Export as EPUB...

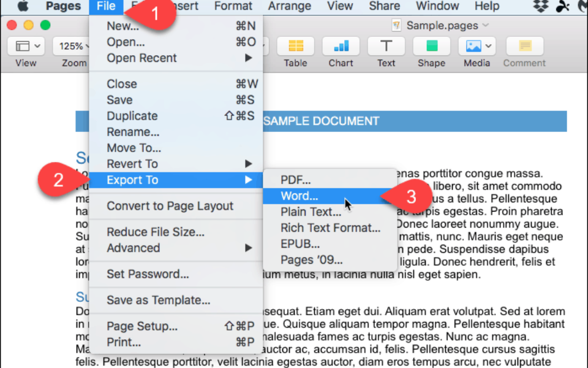coord(330,244)
